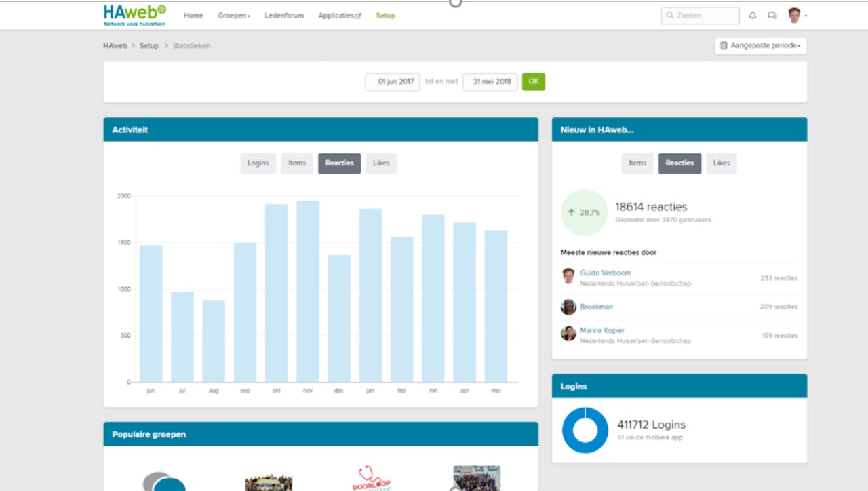Viewport: 868px width, 491px height.
Task: Confirm the period with the OK button
Action: point(533,81)
